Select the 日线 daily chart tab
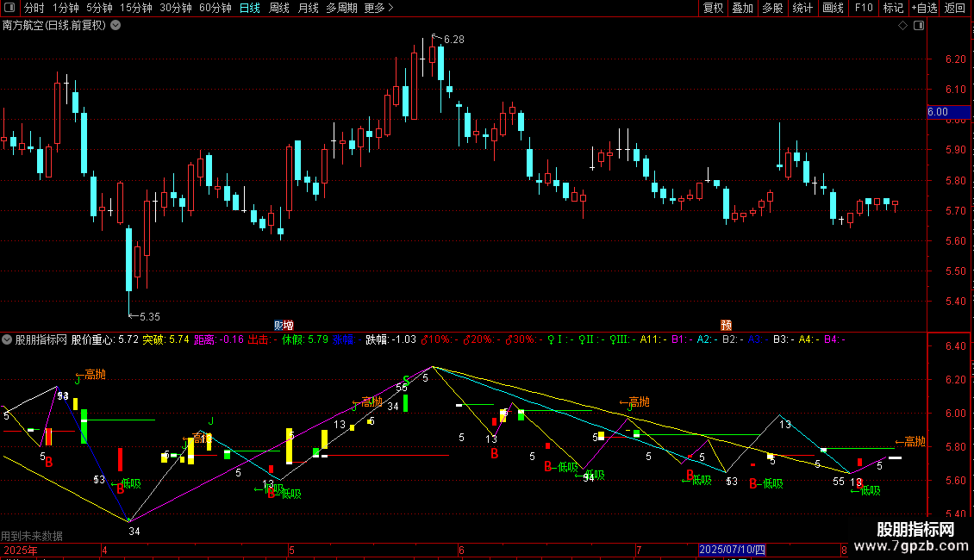Image resolution: width=974 pixels, height=560 pixels. coord(250,8)
